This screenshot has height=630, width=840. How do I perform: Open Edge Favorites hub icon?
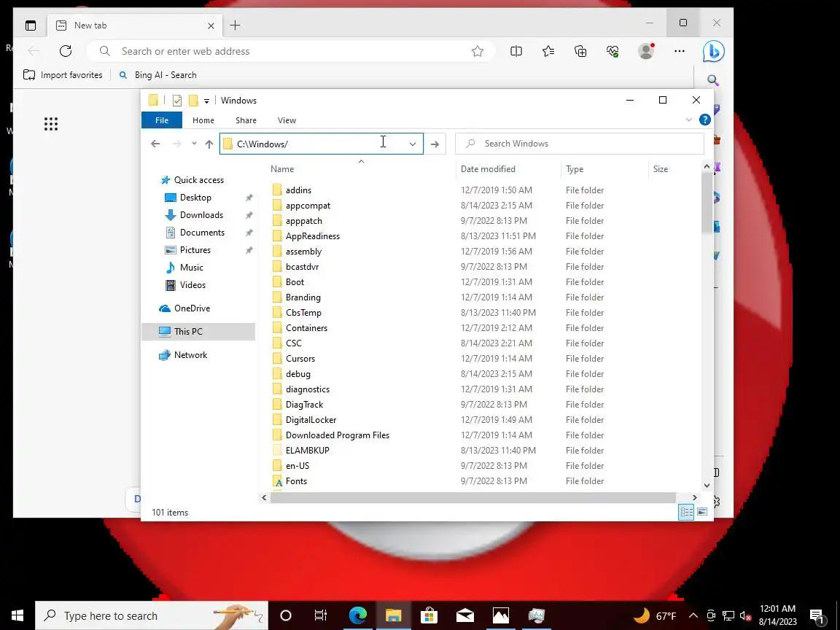(548, 52)
